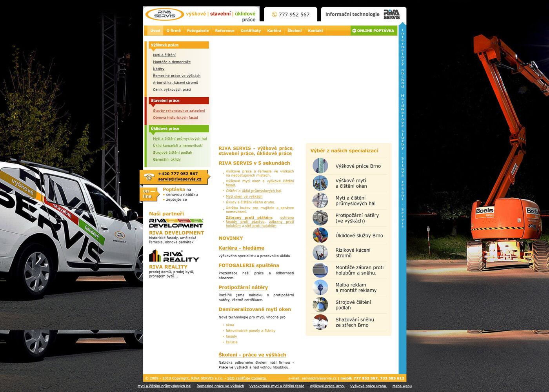Click the ONLINE POPTÁVKA button

[374, 31]
